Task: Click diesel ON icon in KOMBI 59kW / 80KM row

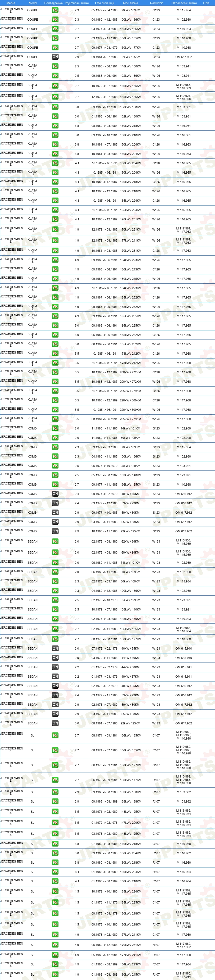Action: point(55,513)
